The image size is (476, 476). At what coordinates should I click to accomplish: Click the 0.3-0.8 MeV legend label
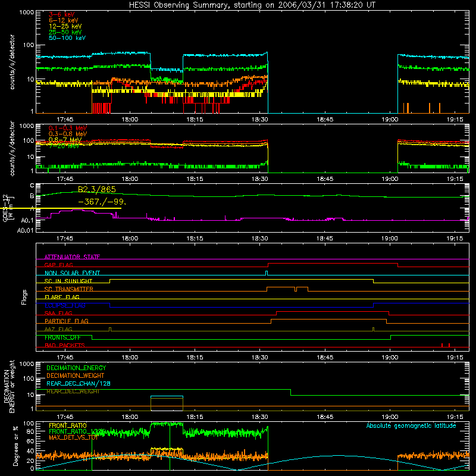[x=68, y=134]
